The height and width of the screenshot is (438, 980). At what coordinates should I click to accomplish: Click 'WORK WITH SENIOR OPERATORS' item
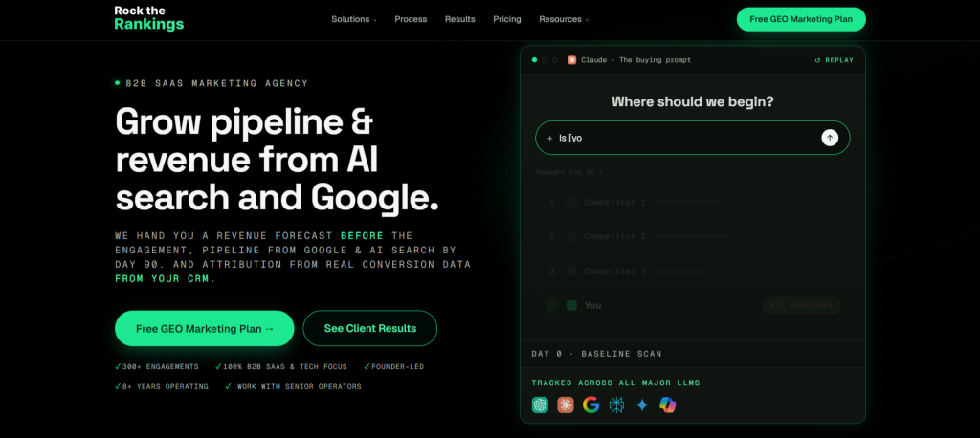tap(293, 386)
